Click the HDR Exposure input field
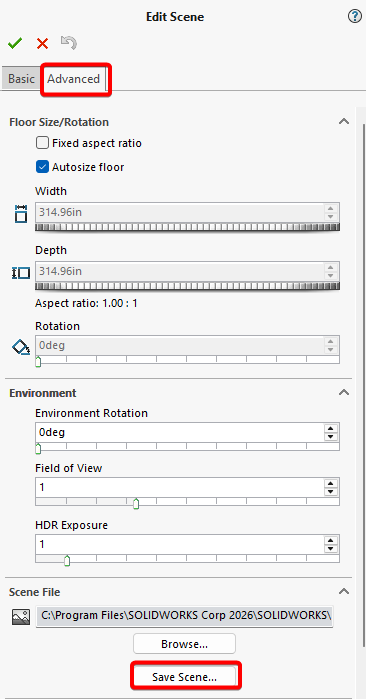The width and height of the screenshot is (366, 699). pos(179,544)
